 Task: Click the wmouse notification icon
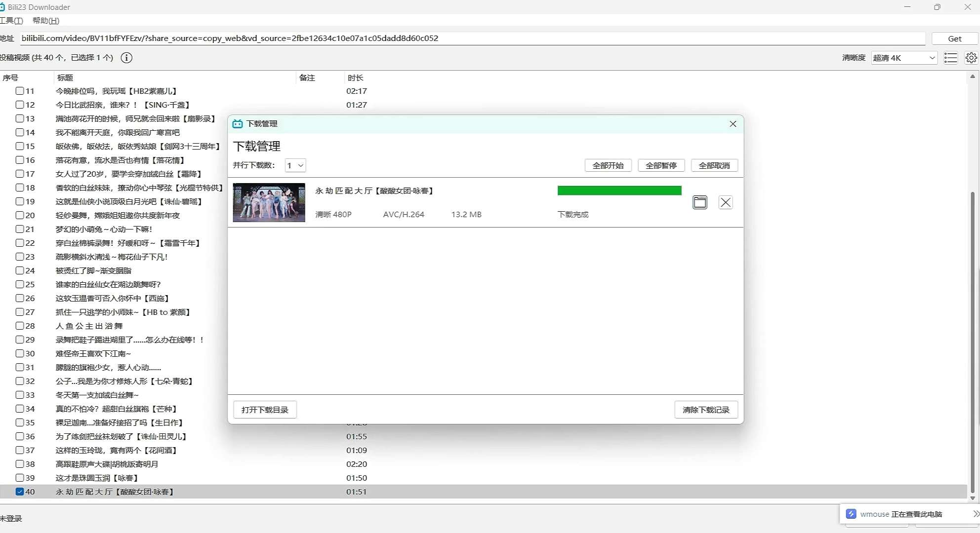pyautogui.click(x=851, y=514)
